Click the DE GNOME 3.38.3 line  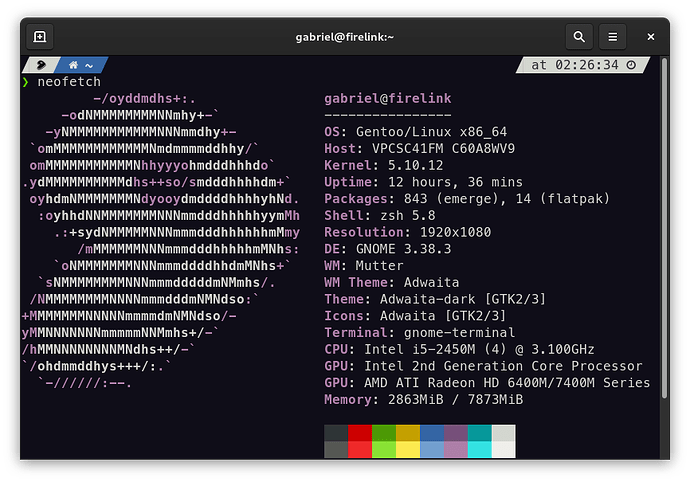388,249
